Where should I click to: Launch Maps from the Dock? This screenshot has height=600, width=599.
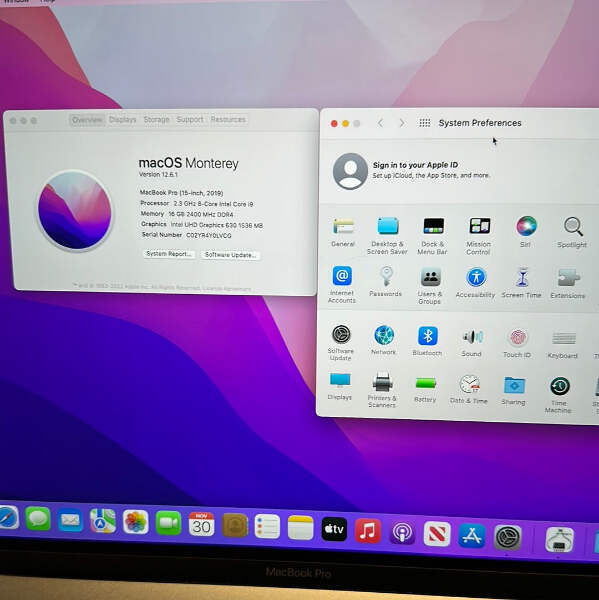(x=103, y=521)
